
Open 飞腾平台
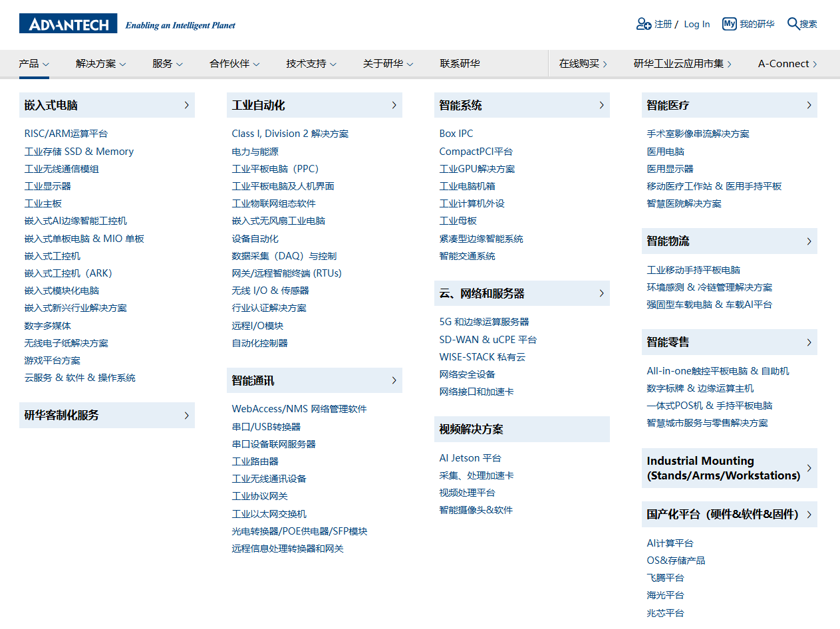[666, 578]
